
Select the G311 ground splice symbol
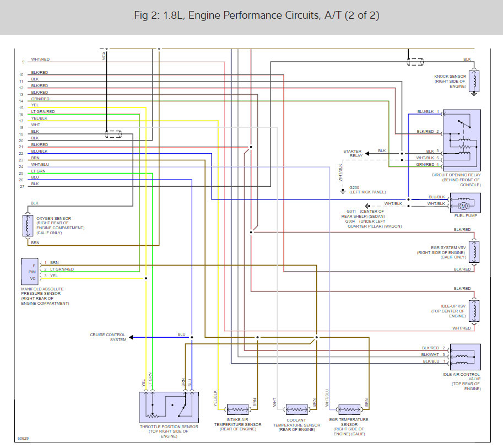[367, 206]
